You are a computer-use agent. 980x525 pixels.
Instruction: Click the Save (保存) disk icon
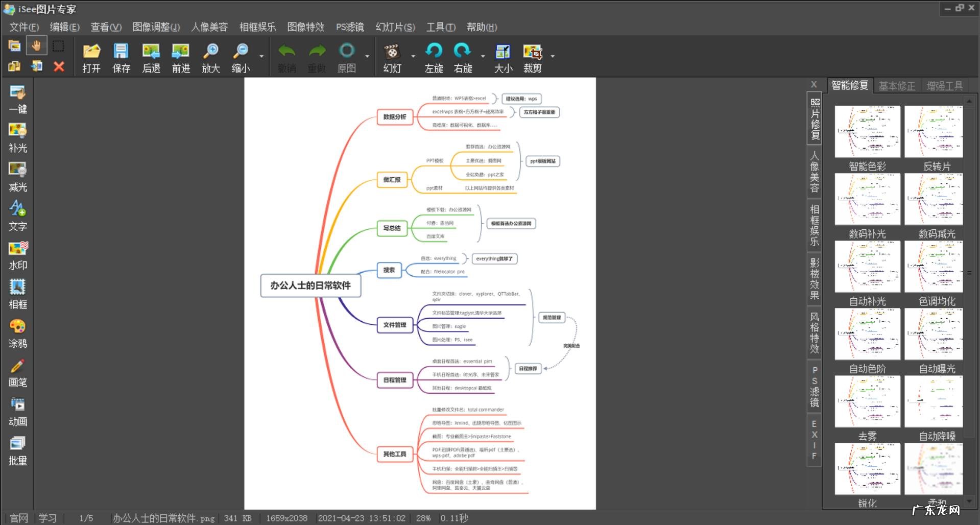tap(121, 52)
